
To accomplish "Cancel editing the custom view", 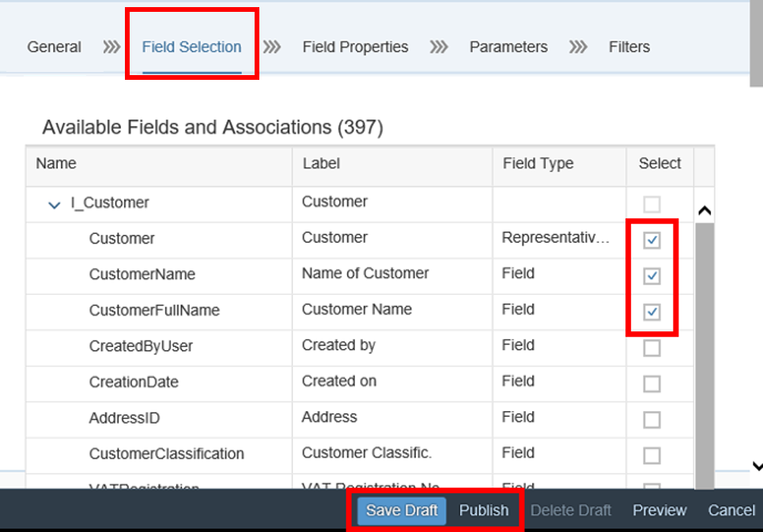I will [731, 511].
